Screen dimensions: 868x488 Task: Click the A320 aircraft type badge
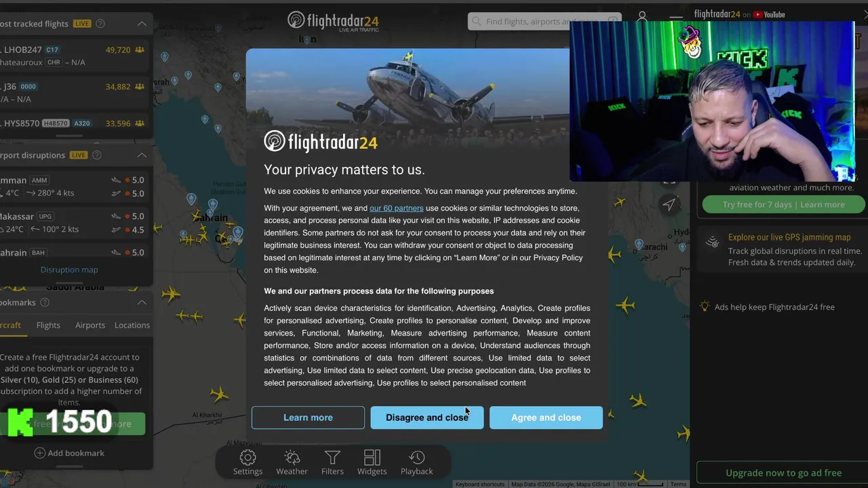click(82, 123)
